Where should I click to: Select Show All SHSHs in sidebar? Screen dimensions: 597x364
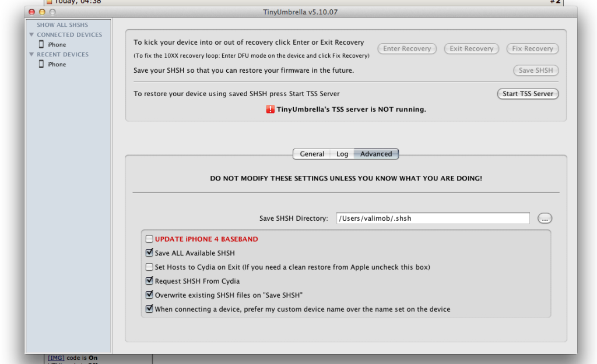click(62, 24)
